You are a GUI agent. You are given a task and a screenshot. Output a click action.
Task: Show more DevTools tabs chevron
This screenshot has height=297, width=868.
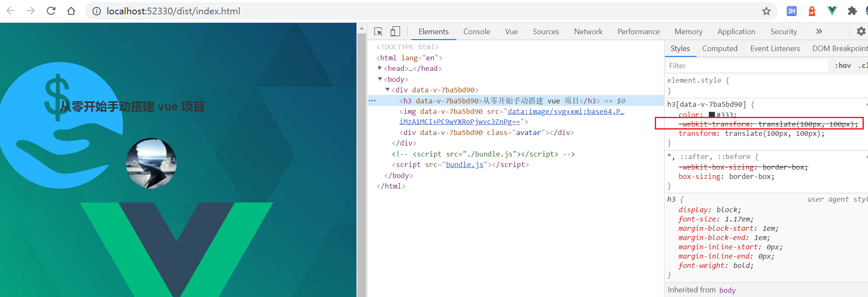pyautogui.click(x=819, y=31)
